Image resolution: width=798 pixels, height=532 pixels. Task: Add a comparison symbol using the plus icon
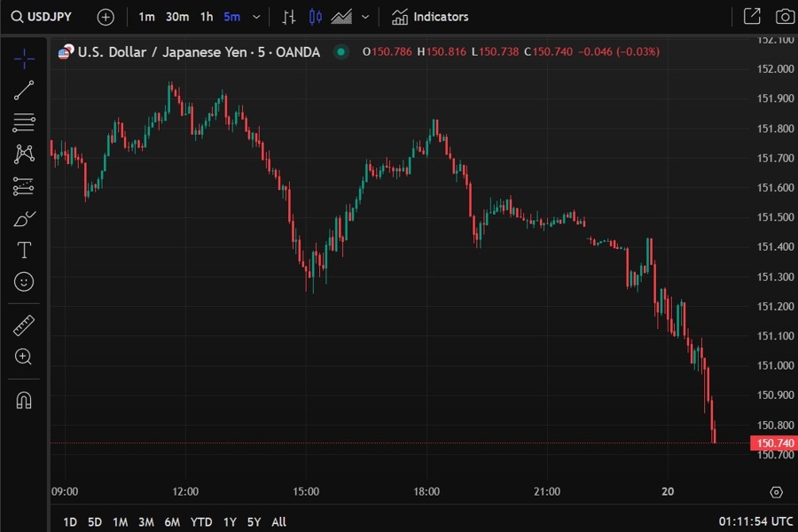point(105,16)
